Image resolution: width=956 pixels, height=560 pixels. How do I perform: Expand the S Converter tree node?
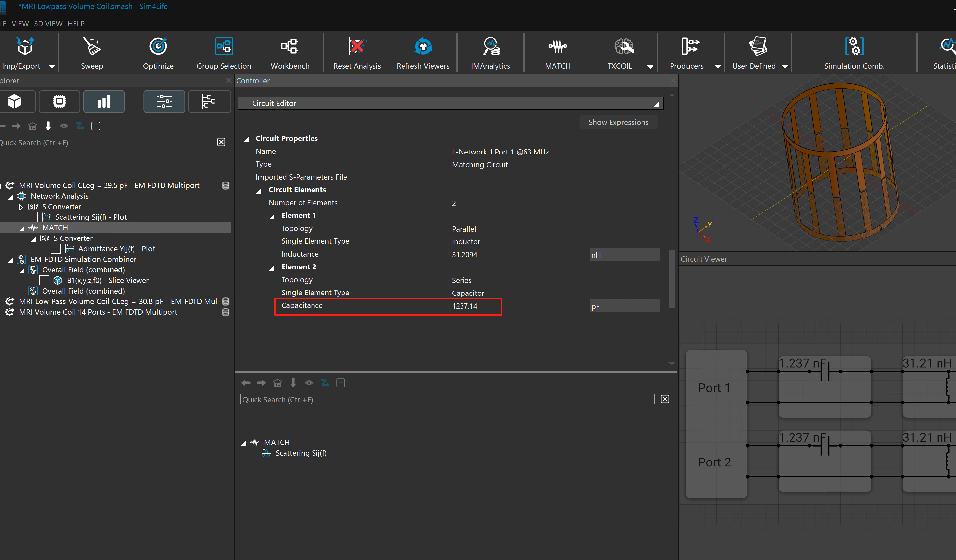click(21, 207)
